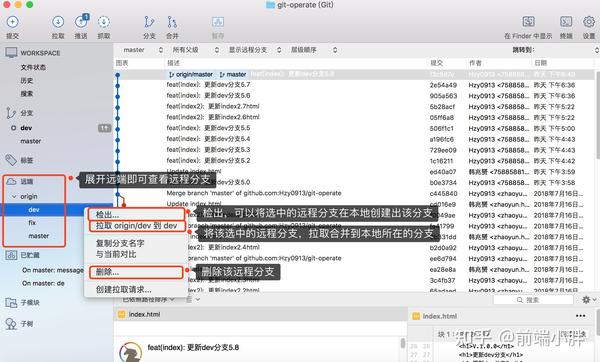Select commit hash 506f1c1

[441, 128]
